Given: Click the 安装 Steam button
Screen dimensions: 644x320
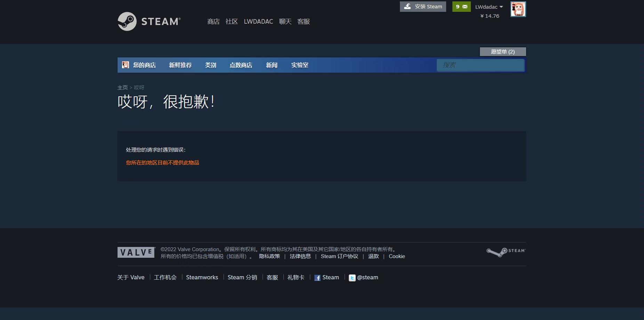Looking at the screenshot, I should [x=423, y=7].
